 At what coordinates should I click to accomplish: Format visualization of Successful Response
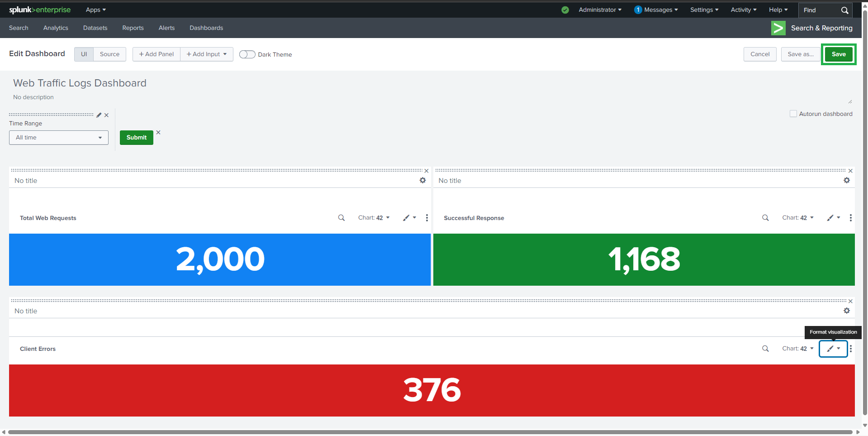[834, 218]
